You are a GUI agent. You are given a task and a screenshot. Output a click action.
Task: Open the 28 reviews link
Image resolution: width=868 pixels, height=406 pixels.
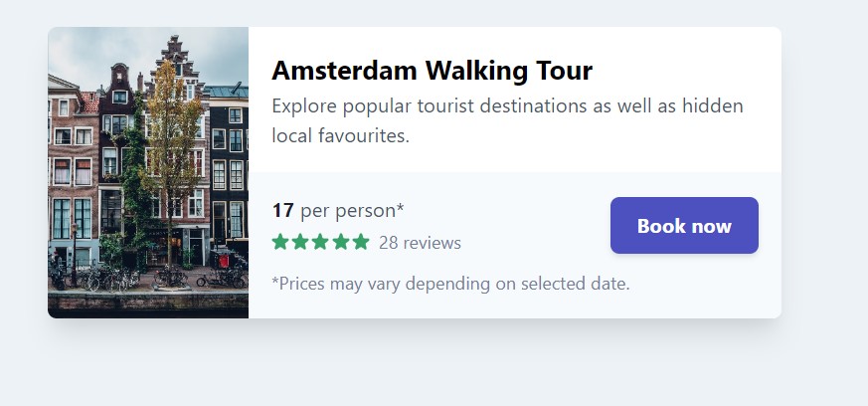420,243
